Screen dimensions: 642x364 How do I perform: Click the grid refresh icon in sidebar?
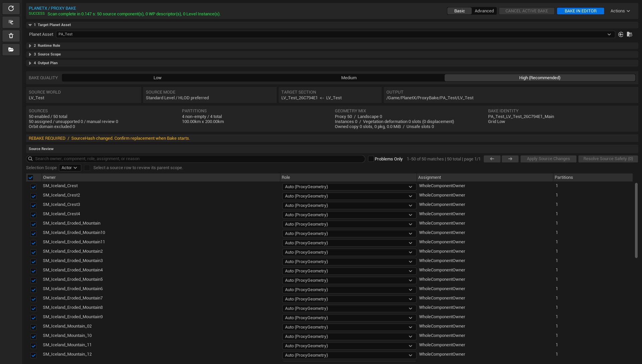tap(11, 22)
